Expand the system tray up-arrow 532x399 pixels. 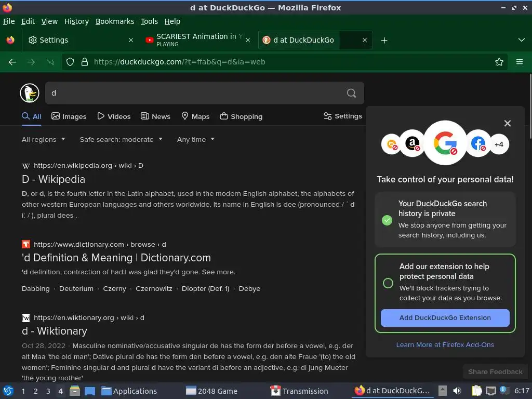(x=442, y=391)
